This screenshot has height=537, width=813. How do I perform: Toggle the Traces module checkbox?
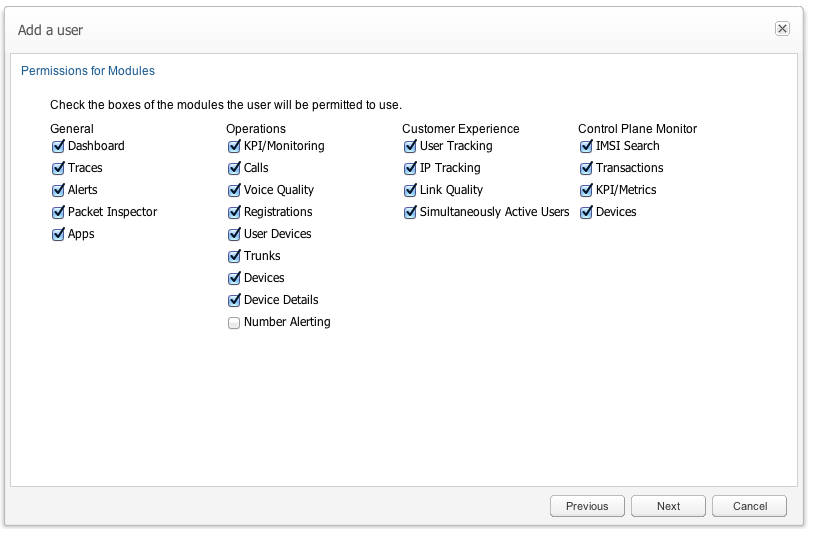point(58,168)
